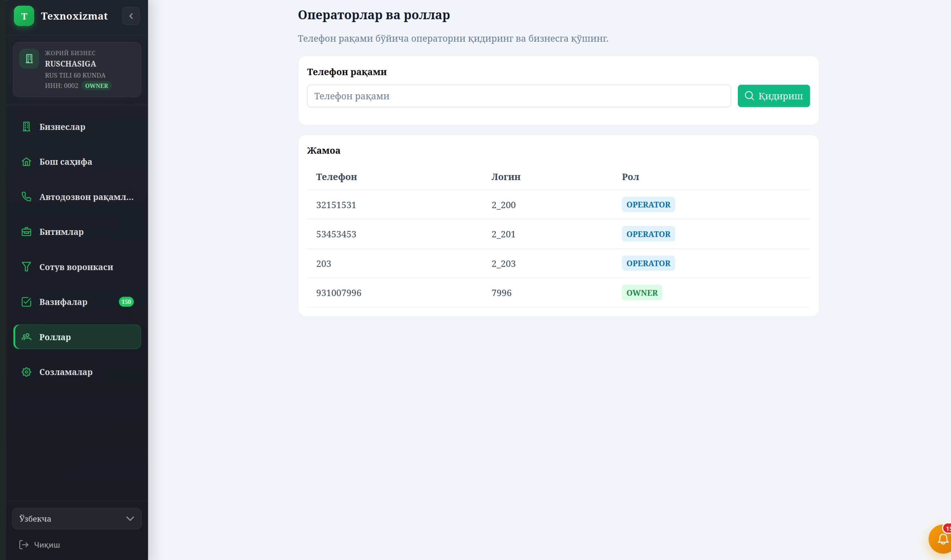The image size is (951, 560).
Task: Click the Роллар users icon
Action: 26,337
